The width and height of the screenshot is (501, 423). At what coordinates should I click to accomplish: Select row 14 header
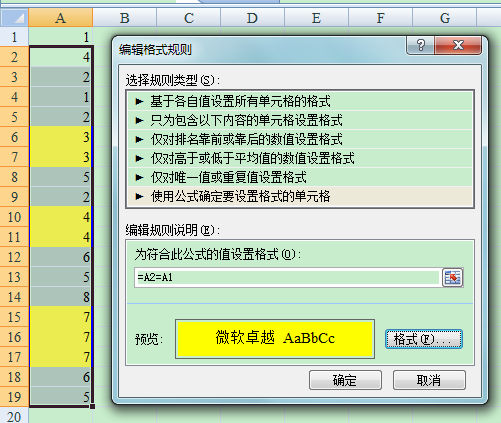pos(14,297)
